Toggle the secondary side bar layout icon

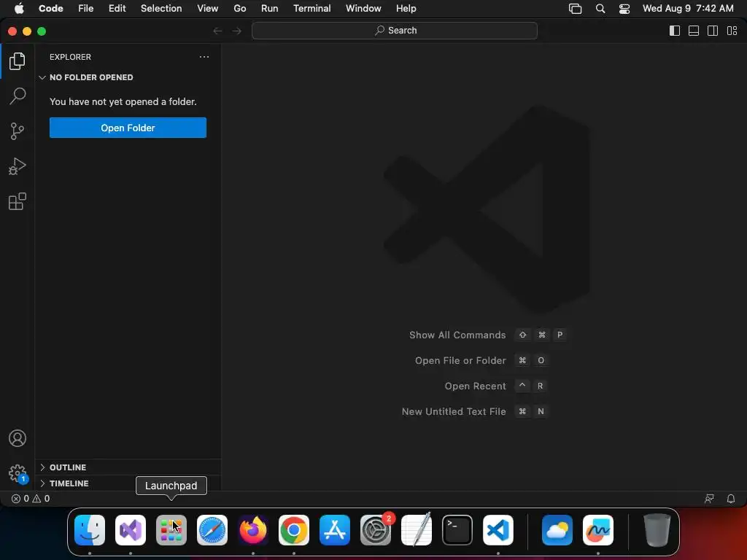[x=713, y=31]
